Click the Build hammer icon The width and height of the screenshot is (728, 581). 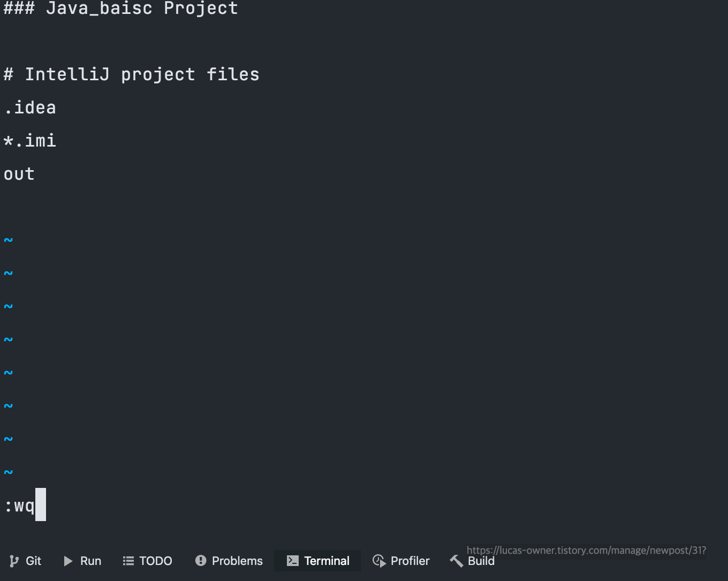[456, 561]
